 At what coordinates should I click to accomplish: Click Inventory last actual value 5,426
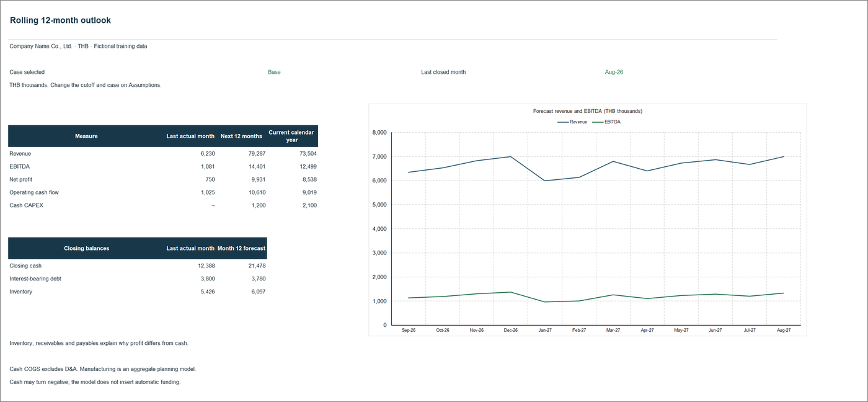tap(208, 292)
